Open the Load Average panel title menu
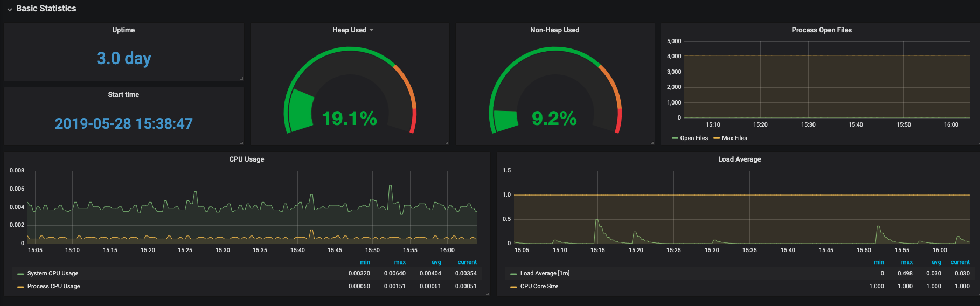 (x=739, y=159)
